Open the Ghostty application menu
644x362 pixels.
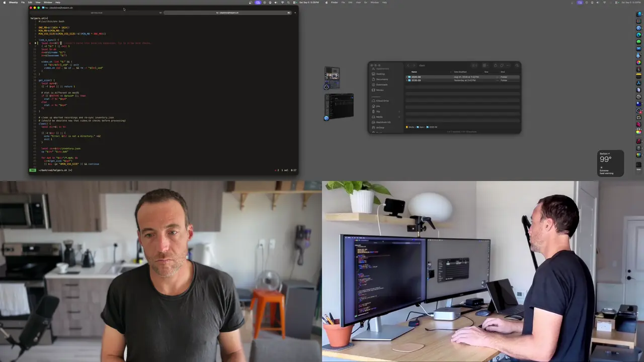(13, 2)
